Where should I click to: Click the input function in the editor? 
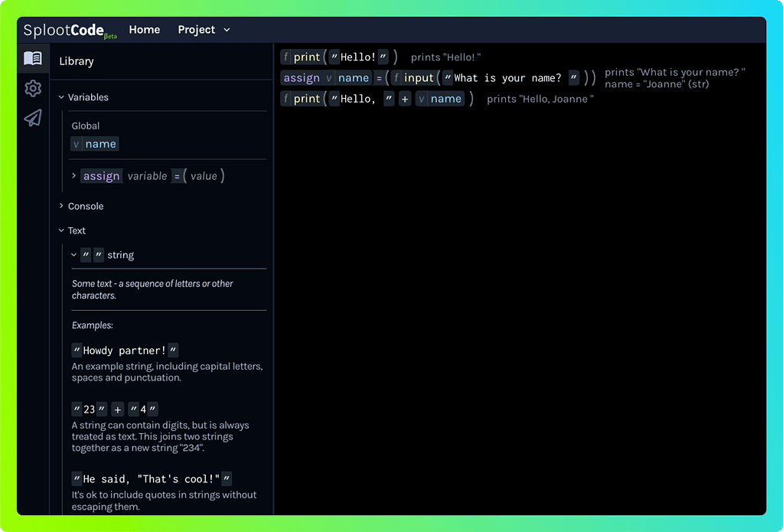418,78
